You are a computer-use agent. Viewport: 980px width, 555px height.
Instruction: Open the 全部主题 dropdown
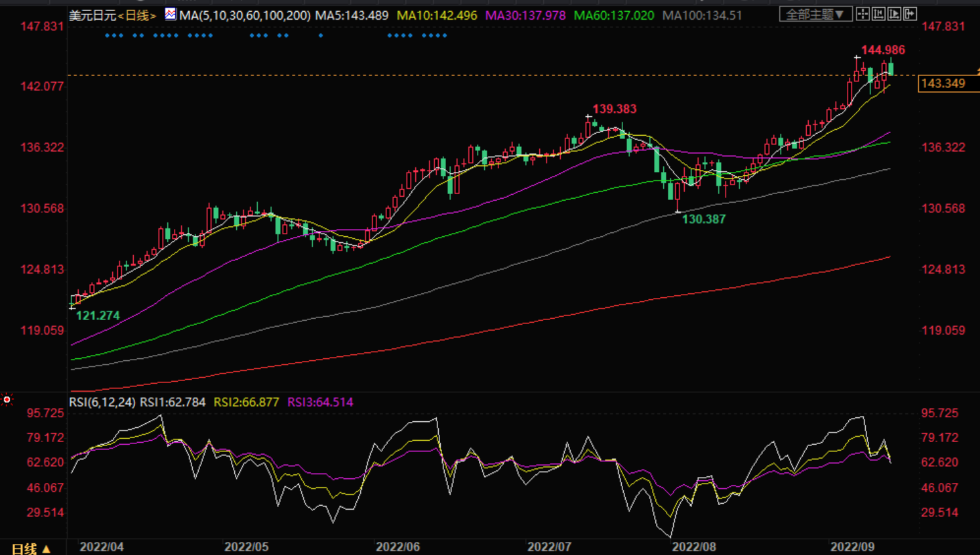tap(815, 14)
